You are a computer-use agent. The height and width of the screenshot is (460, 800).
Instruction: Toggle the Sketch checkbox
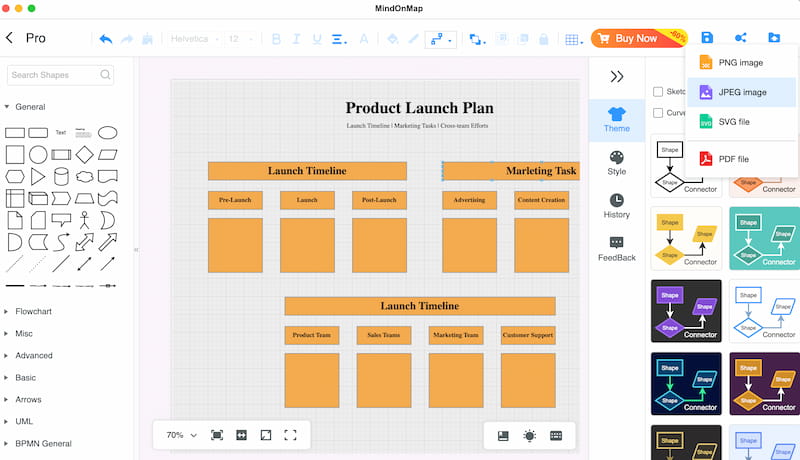(658, 92)
